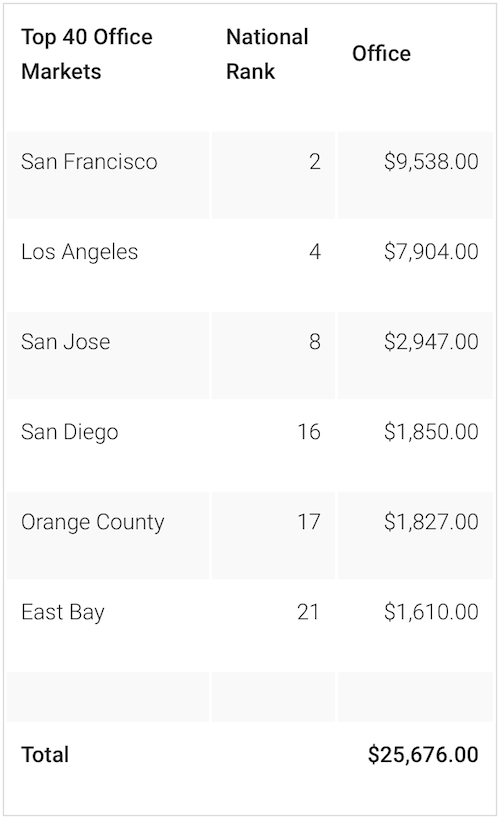Click the $7,904.00 office amount
The image size is (500, 819).
pos(431,252)
